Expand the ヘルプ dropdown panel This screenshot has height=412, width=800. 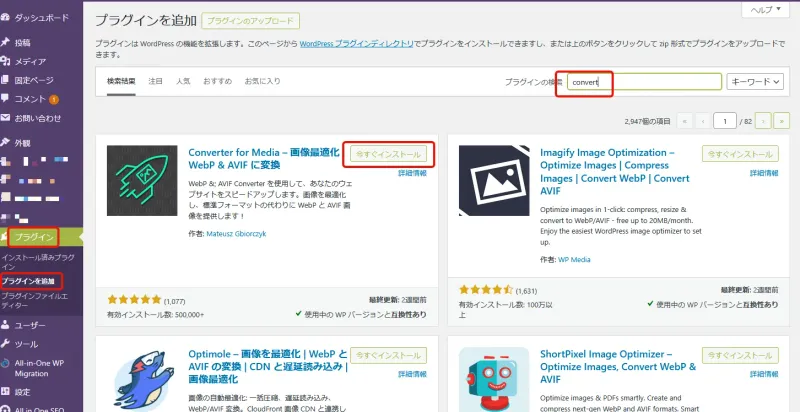(765, 9)
